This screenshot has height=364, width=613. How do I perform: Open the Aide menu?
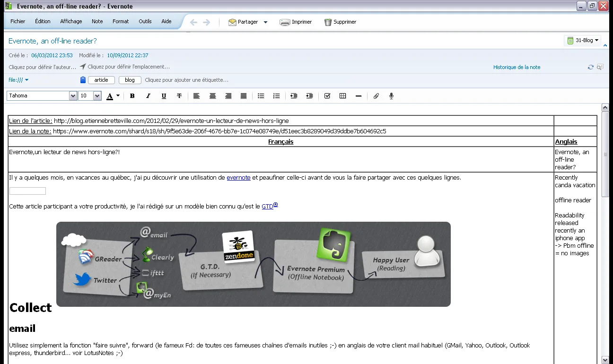click(x=166, y=21)
